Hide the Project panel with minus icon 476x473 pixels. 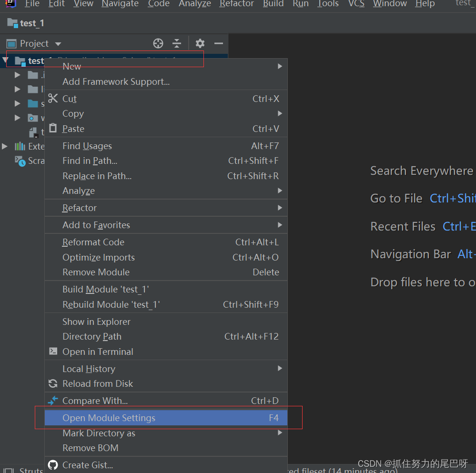pyautogui.click(x=219, y=43)
